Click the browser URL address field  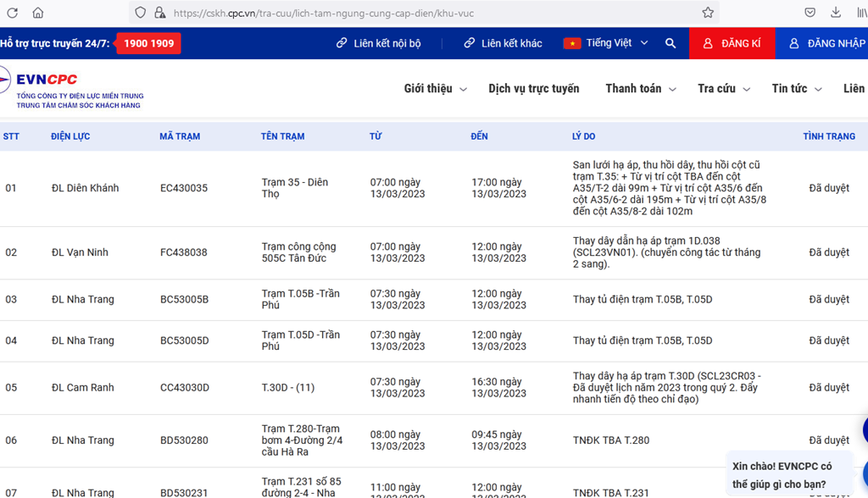[x=424, y=13]
